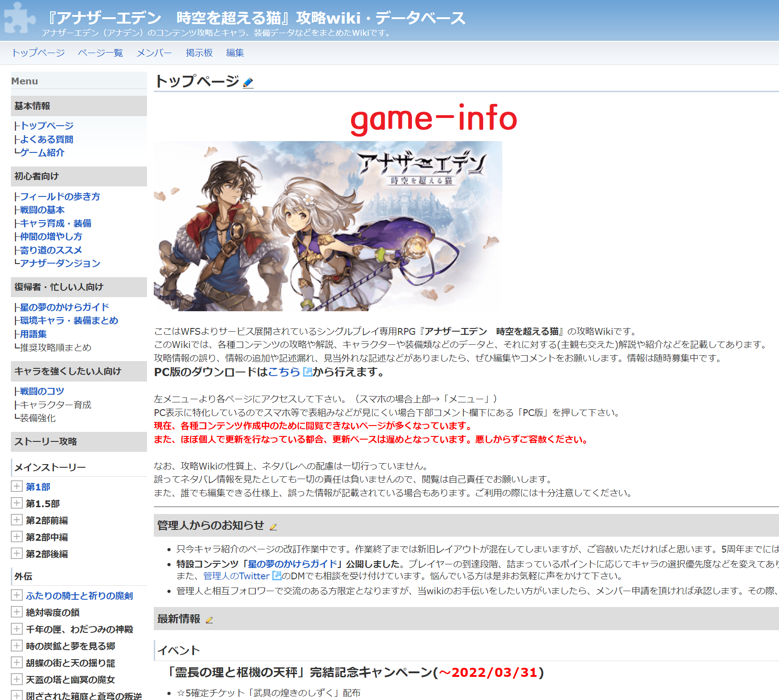Image resolution: width=779 pixels, height=700 pixels.
Task: Click 推奨攻略順まとめ sidebar text
Action: 56,348
